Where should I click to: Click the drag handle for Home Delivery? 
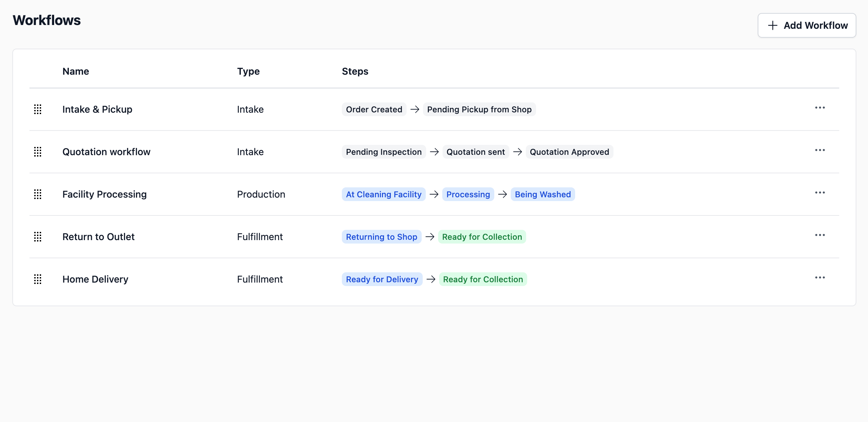(38, 279)
